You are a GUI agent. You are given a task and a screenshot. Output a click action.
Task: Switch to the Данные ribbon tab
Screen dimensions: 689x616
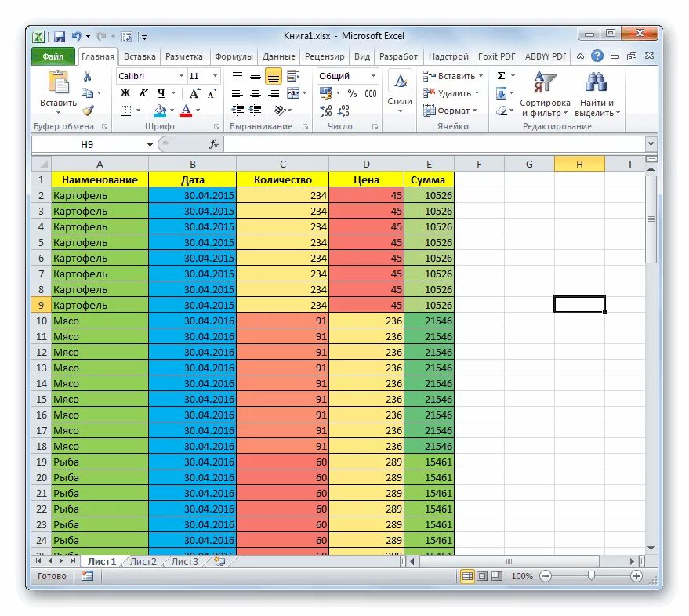point(278,56)
